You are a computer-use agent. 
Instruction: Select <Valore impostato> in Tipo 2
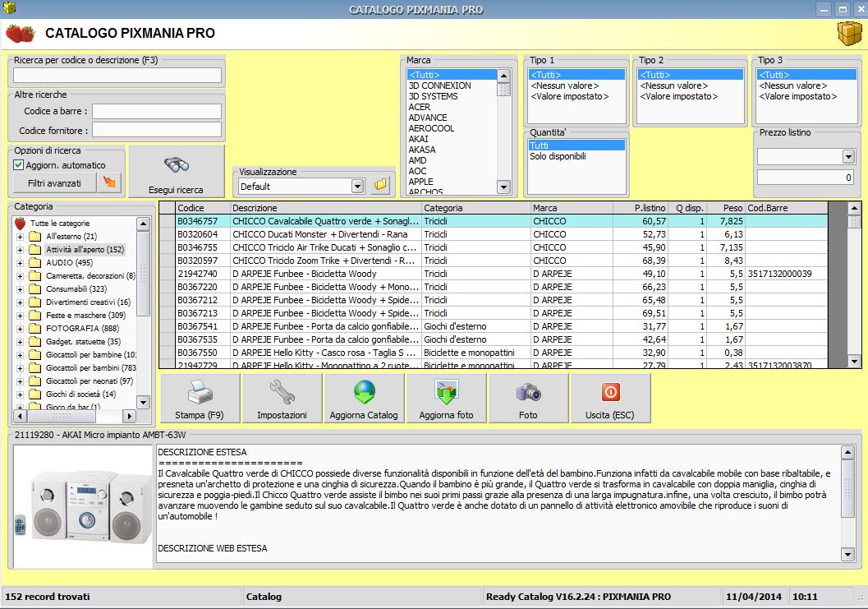[x=689, y=96]
